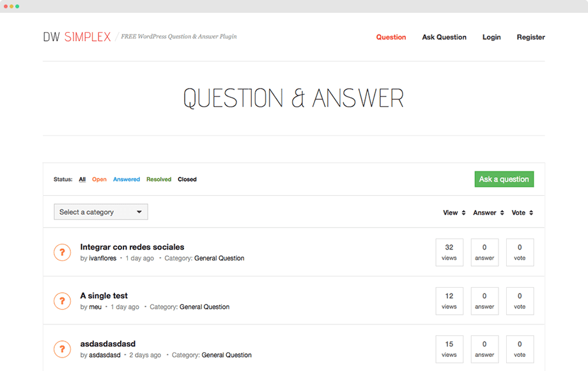Open 'Integrar con redes sociales' question
Viewport: 588px width, 371px height.
132,247
